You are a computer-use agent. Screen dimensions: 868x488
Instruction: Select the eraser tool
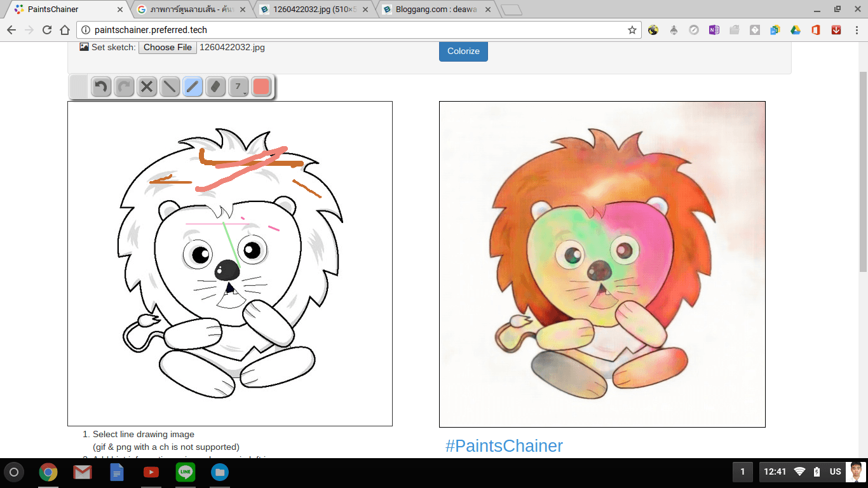point(215,86)
